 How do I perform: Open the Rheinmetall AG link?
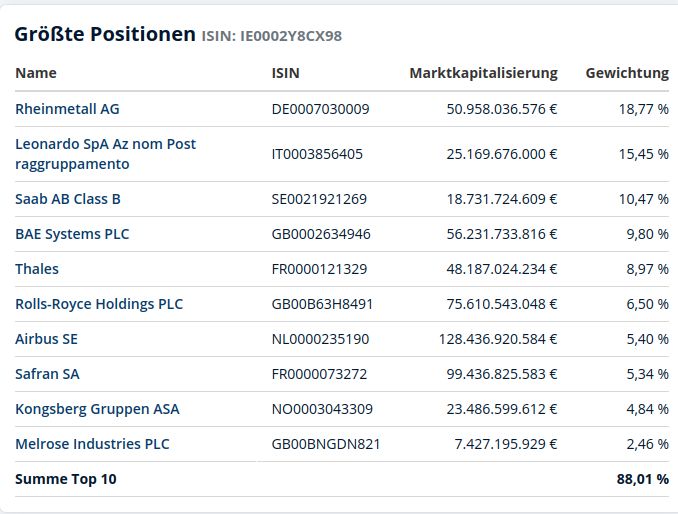[x=67, y=109]
